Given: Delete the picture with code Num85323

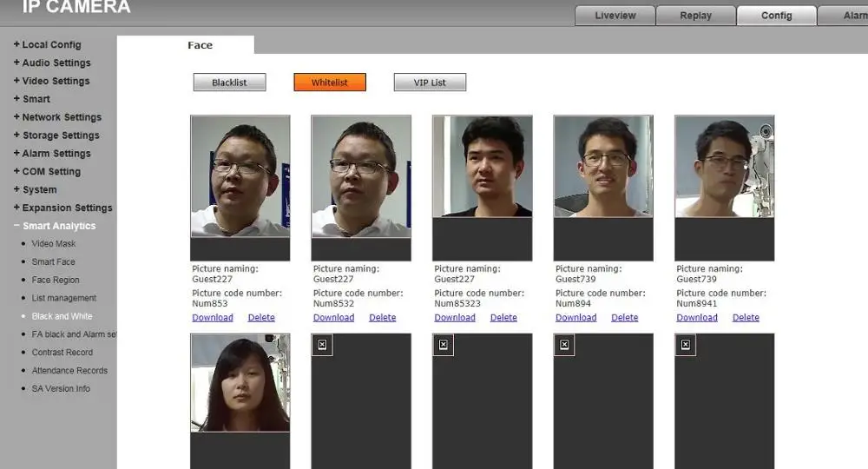Looking at the screenshot, I should tap(503, 318).
